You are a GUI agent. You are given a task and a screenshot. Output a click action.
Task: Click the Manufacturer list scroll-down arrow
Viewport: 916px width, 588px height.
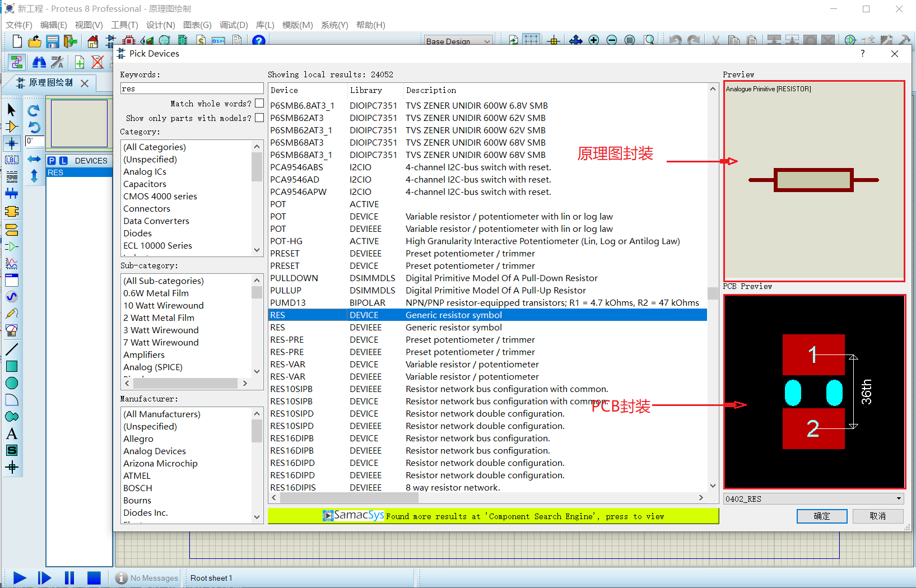(x=257, y=517)
